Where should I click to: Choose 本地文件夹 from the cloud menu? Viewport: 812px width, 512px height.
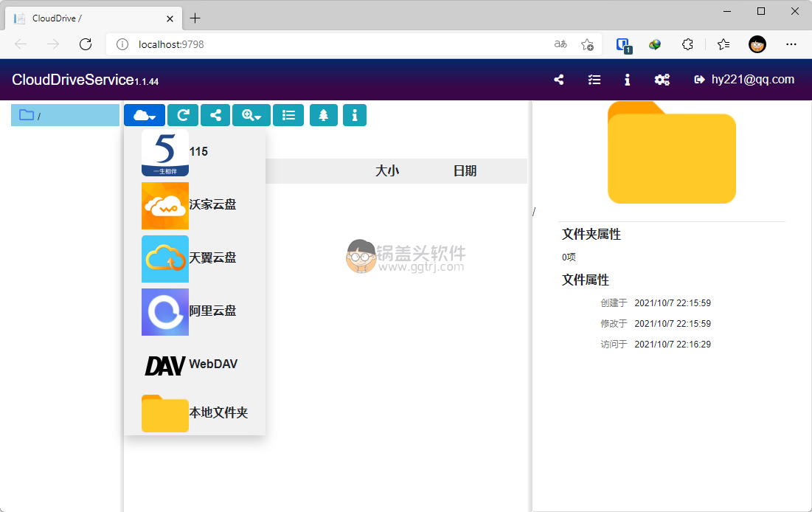point(195,413)
